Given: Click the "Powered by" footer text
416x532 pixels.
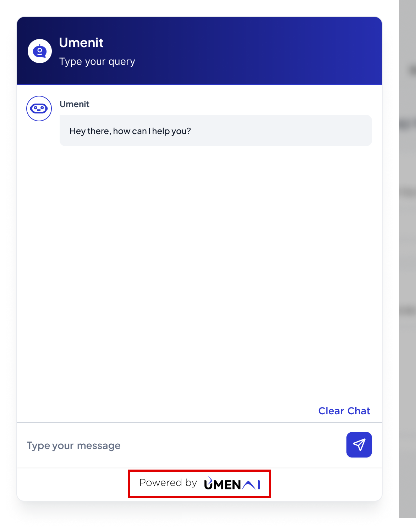Looking at the screenshot, I should coord(168,483).
